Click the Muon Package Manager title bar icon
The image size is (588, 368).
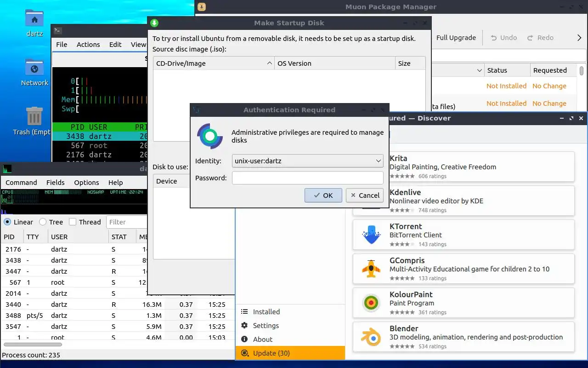(202, 6)
